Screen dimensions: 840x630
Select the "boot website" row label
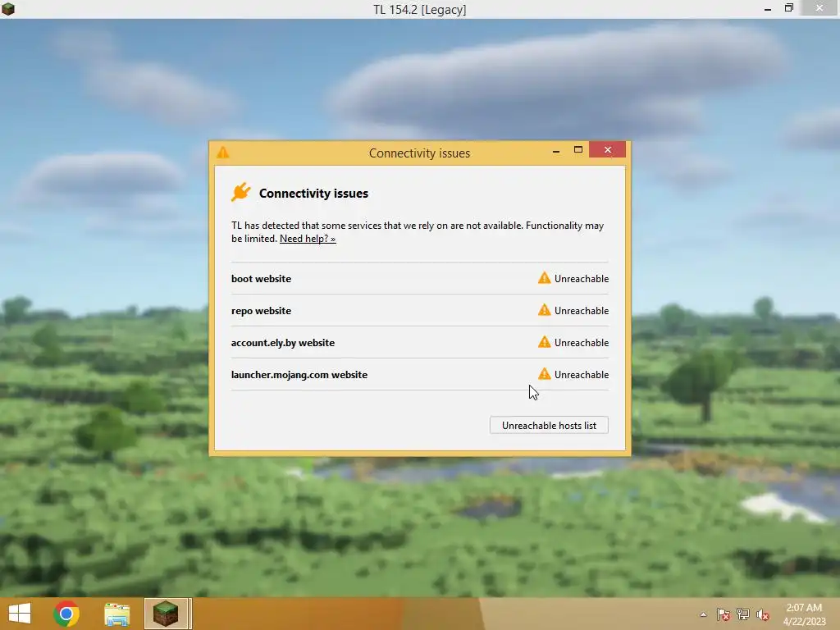coord(261,279)
